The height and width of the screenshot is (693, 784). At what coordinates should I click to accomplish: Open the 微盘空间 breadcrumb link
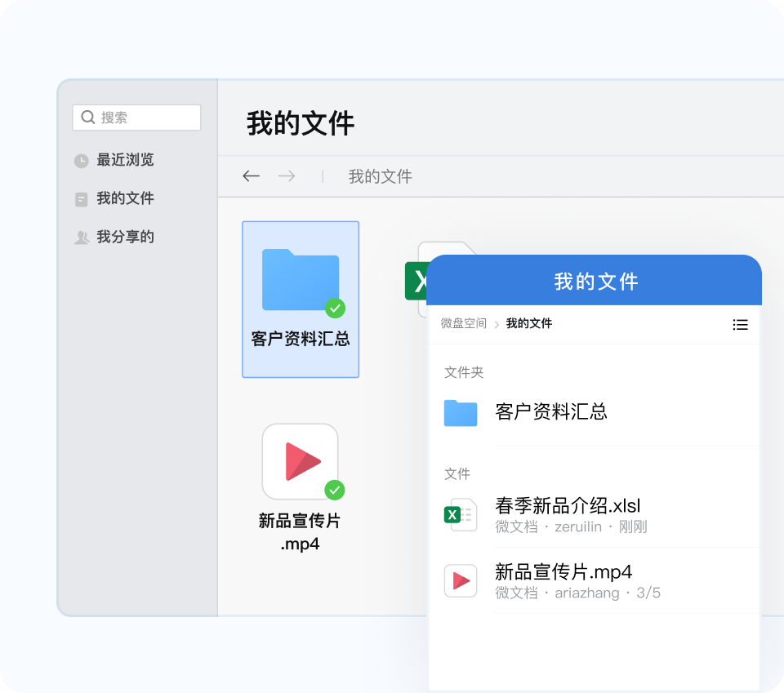(x=462, y=323)
